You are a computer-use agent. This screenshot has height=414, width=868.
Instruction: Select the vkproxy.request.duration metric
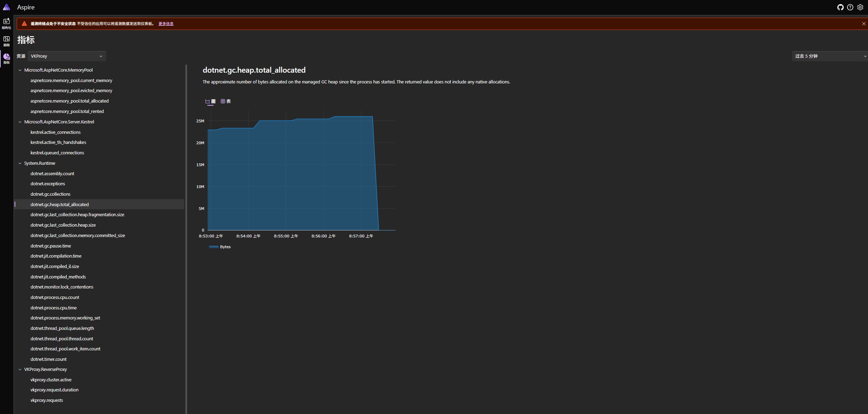pos(54,390)
